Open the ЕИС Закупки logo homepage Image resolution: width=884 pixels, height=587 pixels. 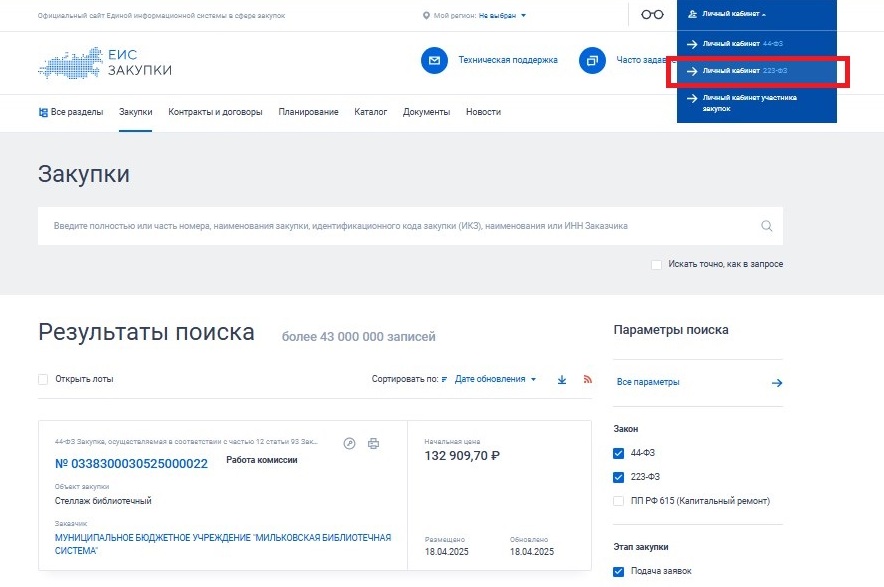pos(105,62)
